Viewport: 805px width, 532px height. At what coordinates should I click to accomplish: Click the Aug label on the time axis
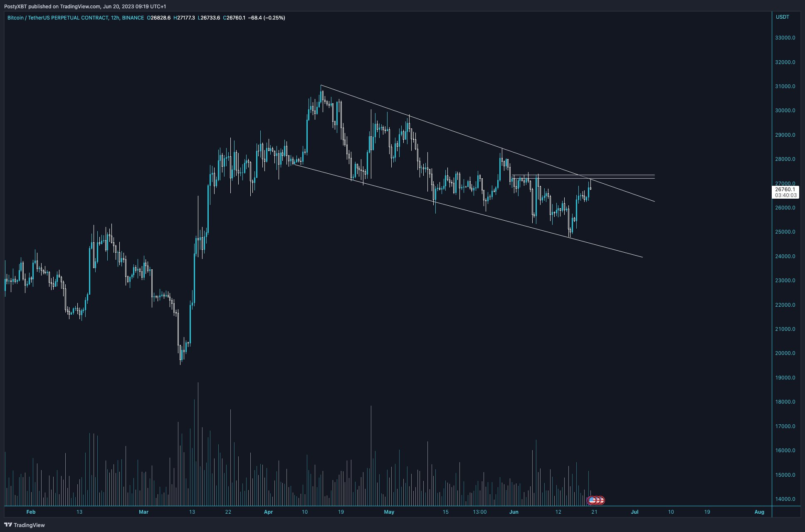click(759, 512)
